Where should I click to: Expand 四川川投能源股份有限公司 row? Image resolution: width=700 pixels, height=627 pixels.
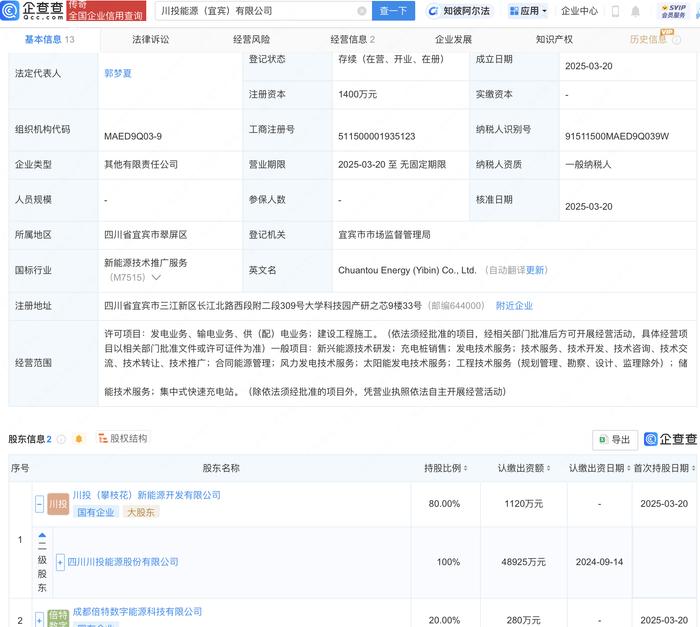point(60,562)
